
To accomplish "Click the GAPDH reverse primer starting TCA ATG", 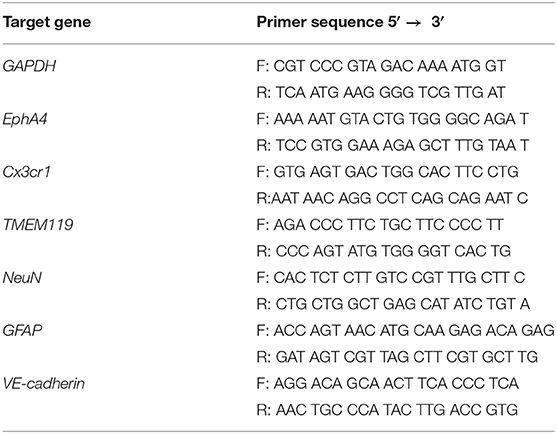I will coord(380,93).
